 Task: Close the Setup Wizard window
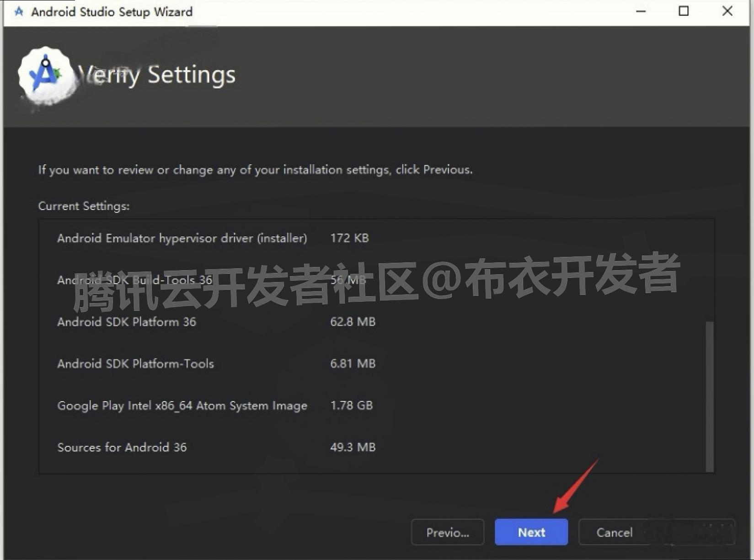point(727,11)
